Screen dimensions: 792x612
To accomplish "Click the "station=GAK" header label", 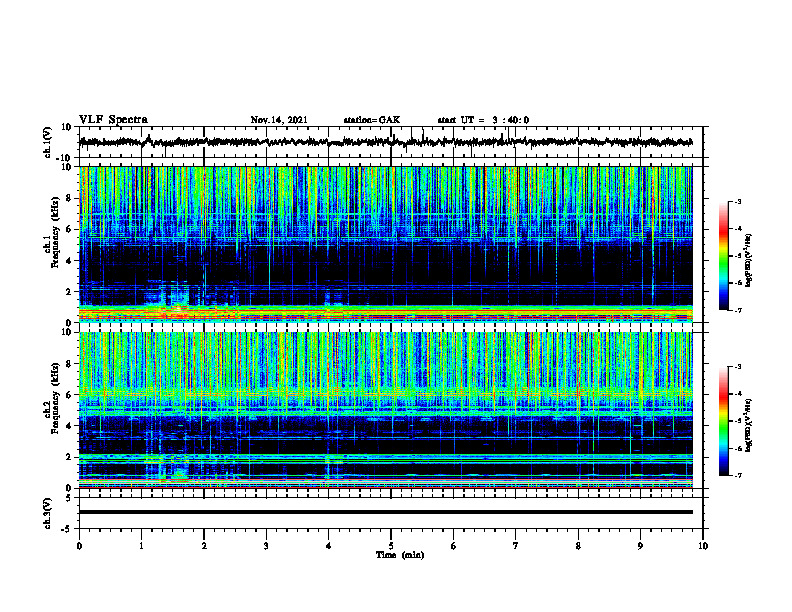I will [372, 120].
